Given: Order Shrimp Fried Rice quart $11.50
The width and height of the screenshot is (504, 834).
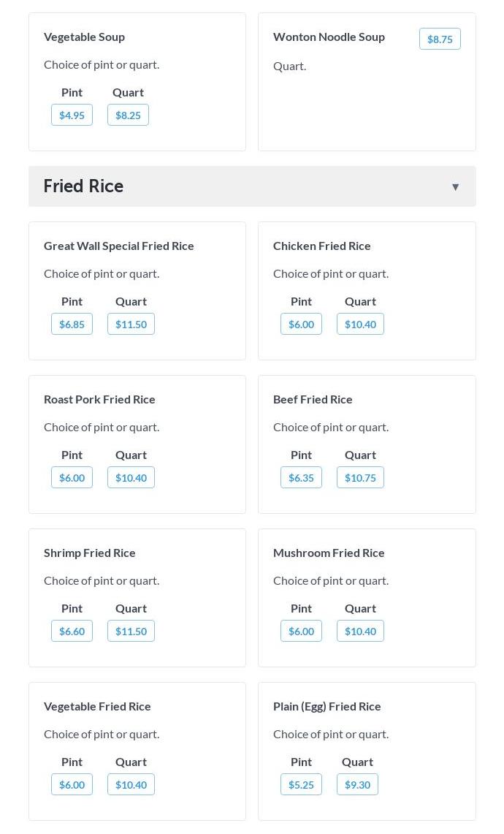Looking at the screenshot, I should [131, 632].
